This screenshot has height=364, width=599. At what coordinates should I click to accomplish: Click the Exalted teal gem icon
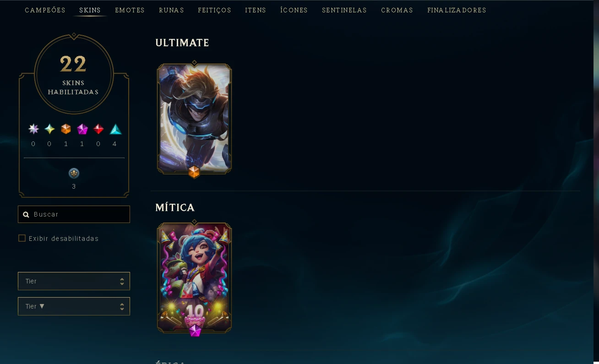coord(49,129)
